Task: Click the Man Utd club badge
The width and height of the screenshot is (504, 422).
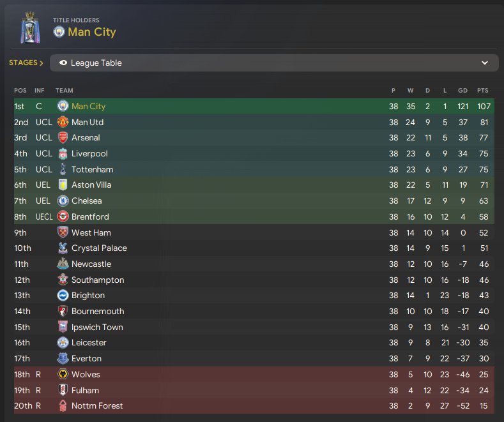Action: (x=63, y=122)
